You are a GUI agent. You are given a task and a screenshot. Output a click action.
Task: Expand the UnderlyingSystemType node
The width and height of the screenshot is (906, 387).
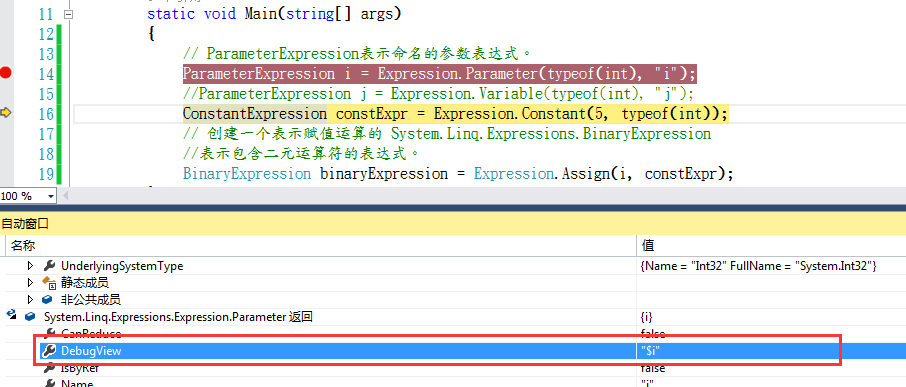point(31,266)
